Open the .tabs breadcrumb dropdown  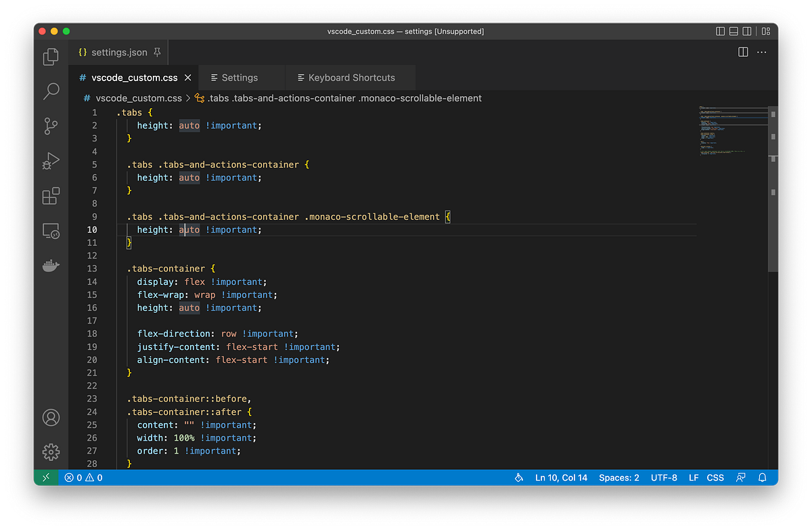point(218,97)
